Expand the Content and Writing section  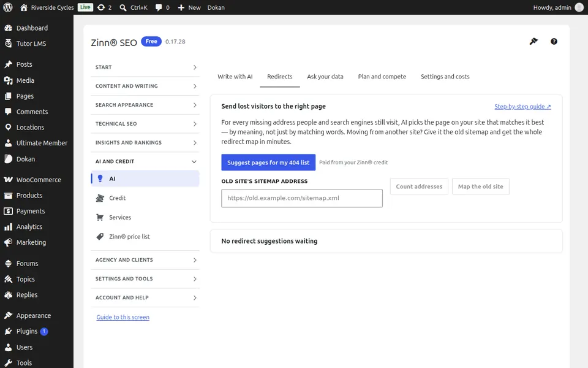coord(145,86)
